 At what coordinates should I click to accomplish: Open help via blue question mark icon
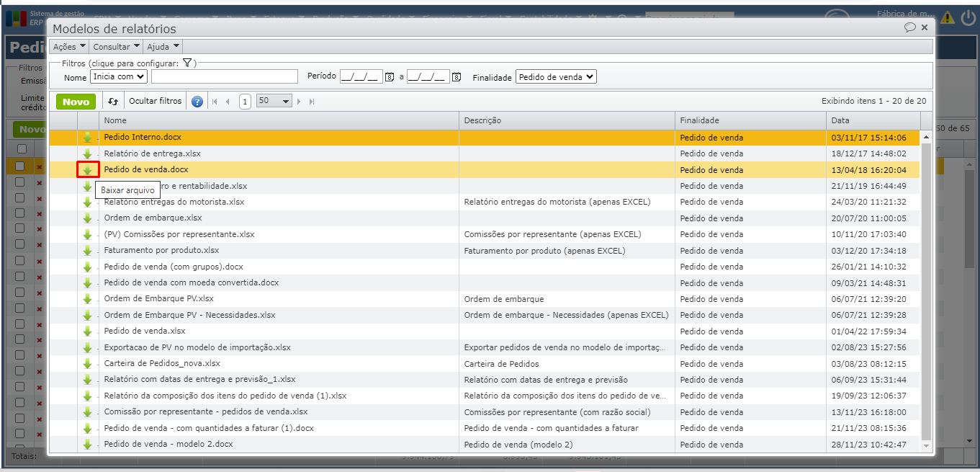point(197,102)
